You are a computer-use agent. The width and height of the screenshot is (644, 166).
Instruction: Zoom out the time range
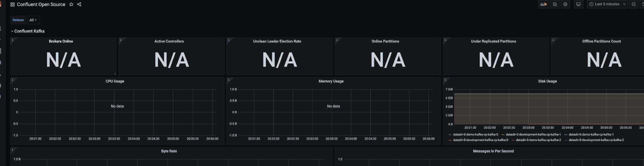[x=634, y=4]
